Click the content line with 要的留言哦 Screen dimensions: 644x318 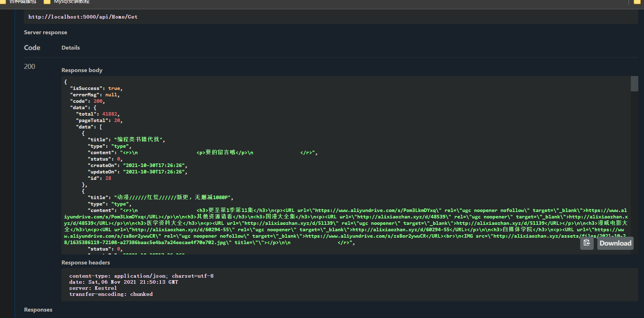point(203,153)
